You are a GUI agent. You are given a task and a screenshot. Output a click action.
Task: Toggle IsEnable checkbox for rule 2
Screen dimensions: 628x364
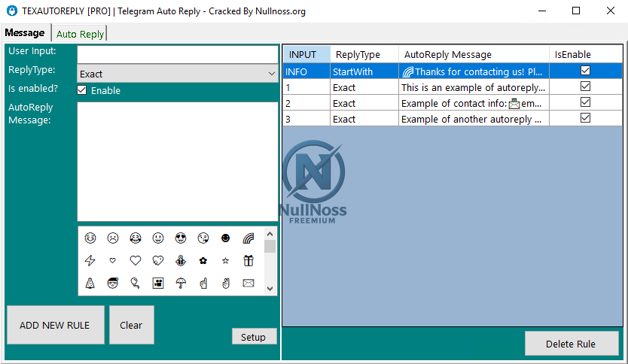585,102
